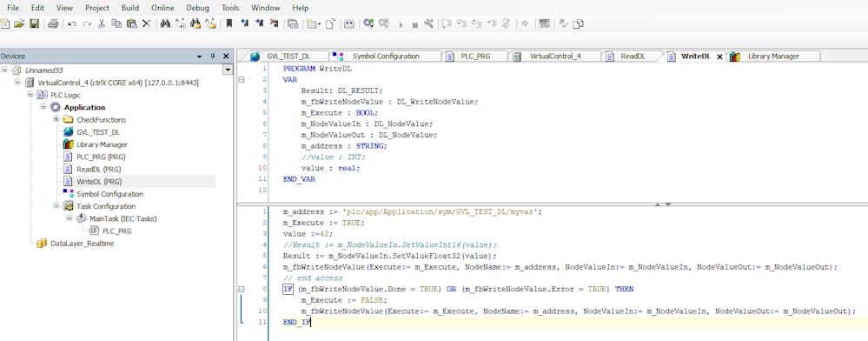
Task: Toggle a bookmark with the bookmark icon
Action: tap(229, 23)
